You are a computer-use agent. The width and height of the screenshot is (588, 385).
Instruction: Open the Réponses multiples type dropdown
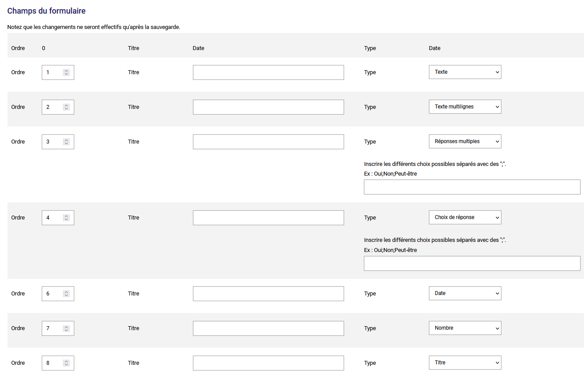(465, 141)
